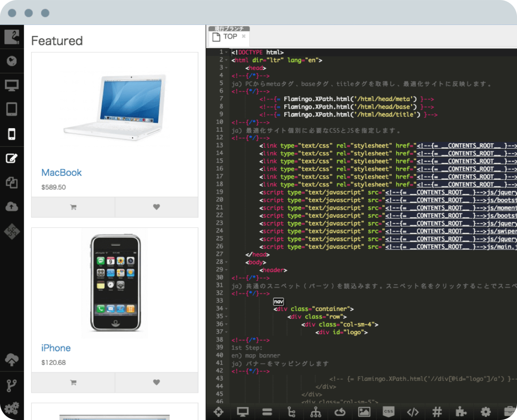This screenshot has height=420, width=517.
Task: Click the puzzle diamond icon in sidebar
Action: click(x=11, y=232)
